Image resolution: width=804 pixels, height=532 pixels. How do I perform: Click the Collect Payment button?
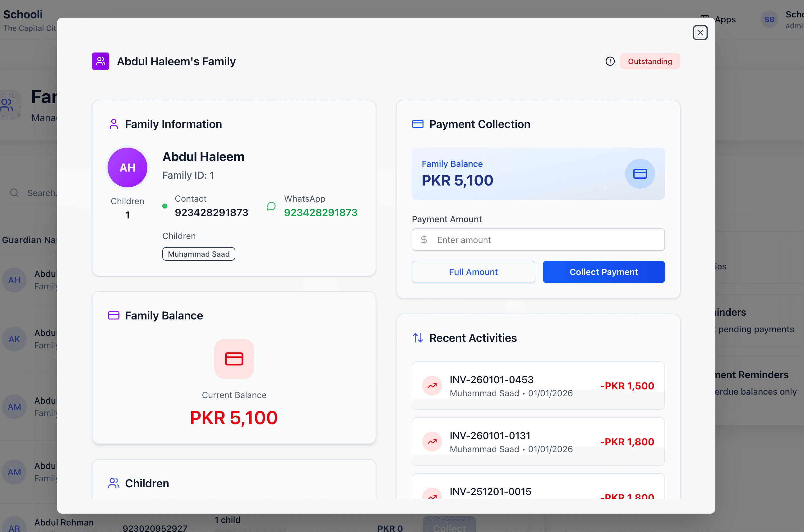click(603, 272)
